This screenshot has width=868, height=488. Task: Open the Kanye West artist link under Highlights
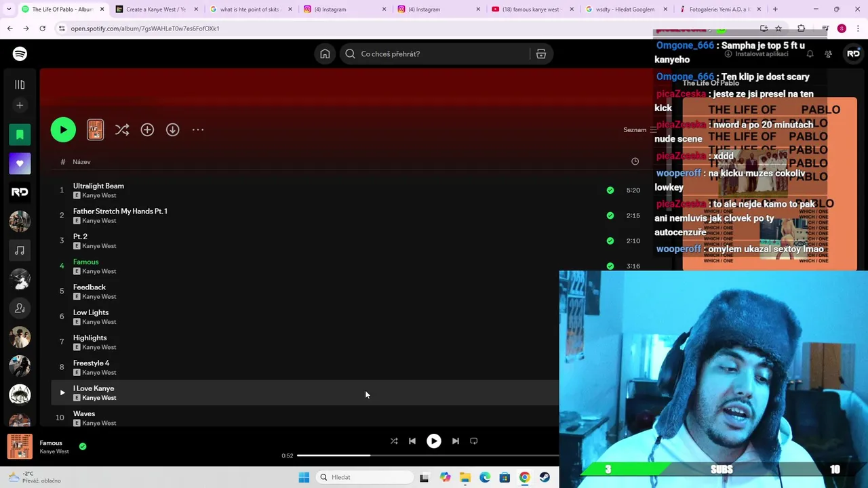[99, 347]
